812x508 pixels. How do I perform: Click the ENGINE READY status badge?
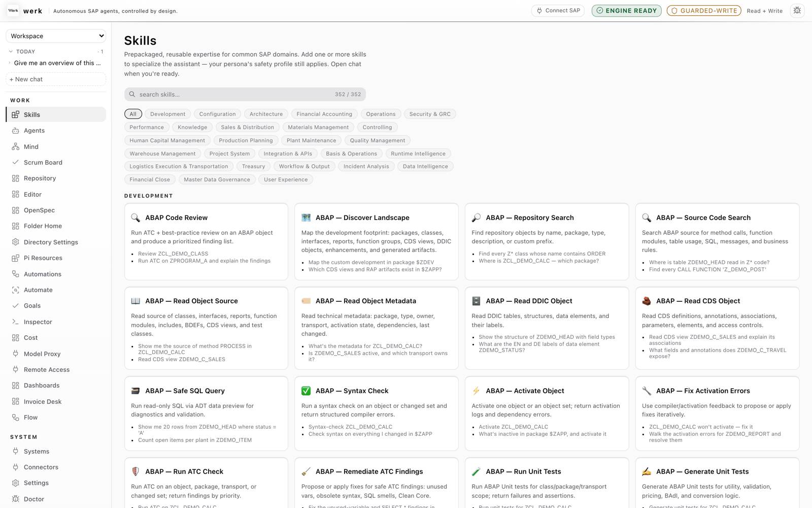(x=627, y=11)
